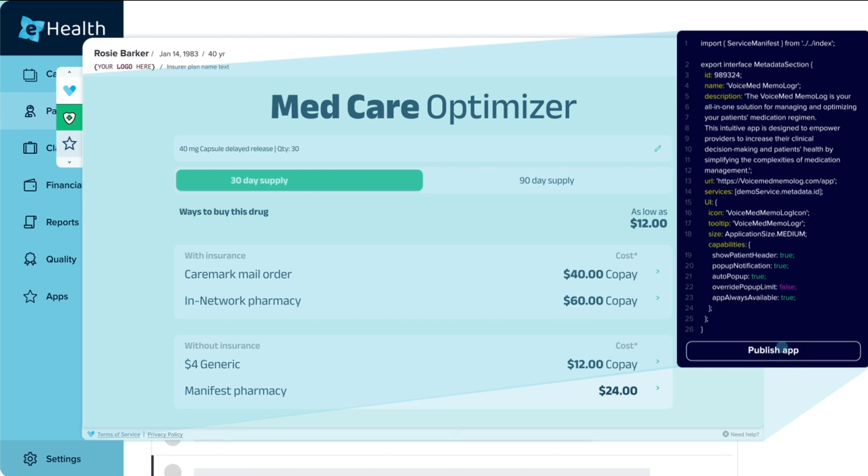
Task: Click the pencil edit icon for prescription
Action: (658, 148)
